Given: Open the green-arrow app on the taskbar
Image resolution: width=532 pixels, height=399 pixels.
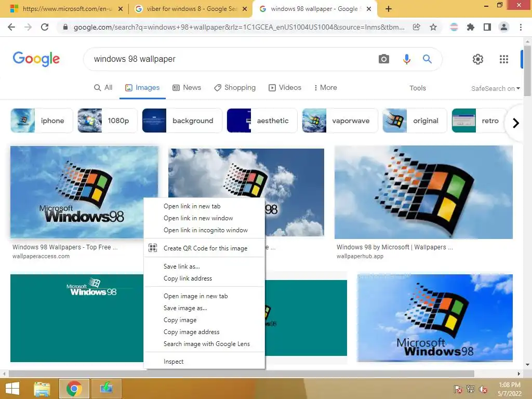Looking at the screenshot, I should (106, 389).
